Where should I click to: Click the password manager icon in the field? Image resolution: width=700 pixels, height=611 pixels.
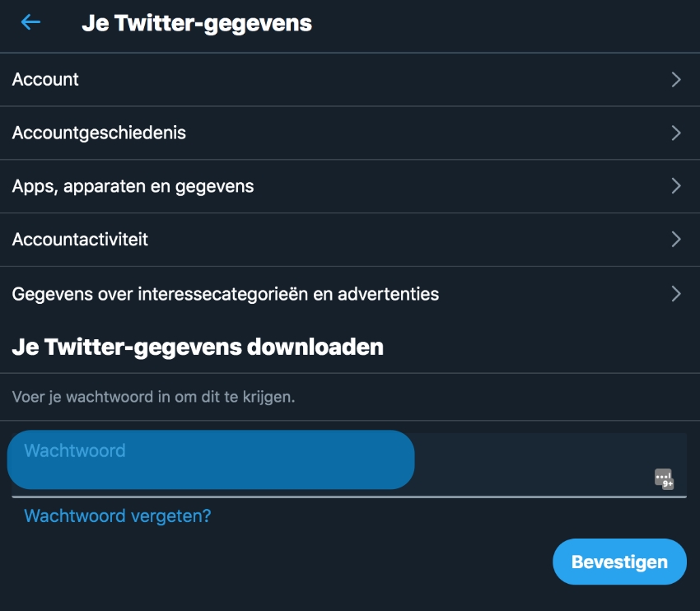[664, 478]
